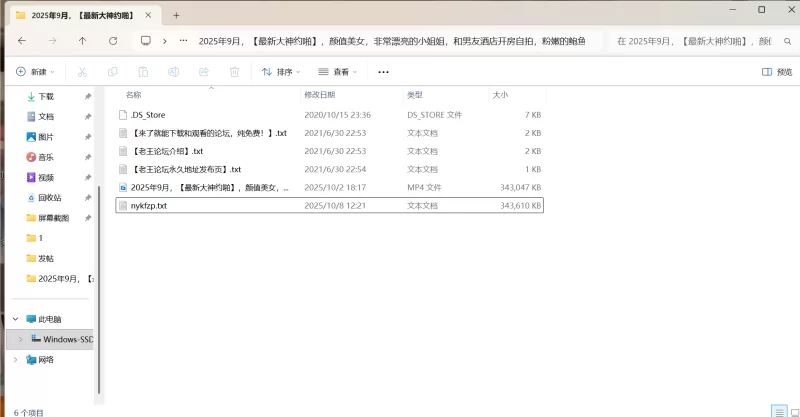This screenshot has height=417, width=800.
Task: Click the Rename icon in the toolbar
Action: pos(174,72)
